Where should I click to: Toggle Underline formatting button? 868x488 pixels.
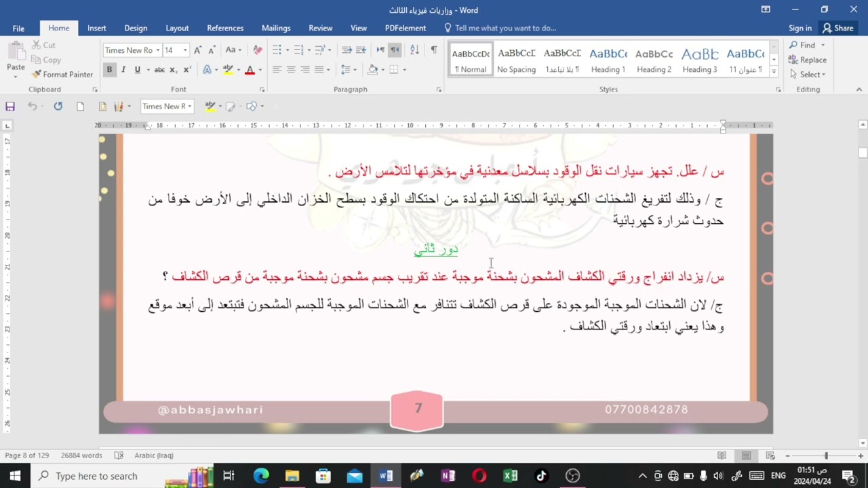pyautogui.click(x=138, y=70)
